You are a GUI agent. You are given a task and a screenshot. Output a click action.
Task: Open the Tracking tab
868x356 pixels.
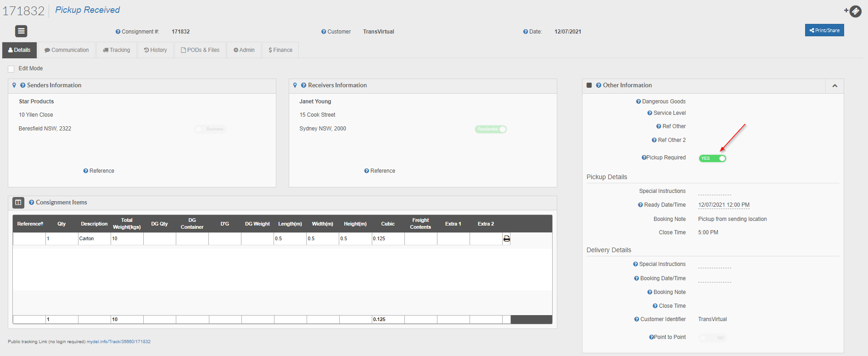click(x=117, y=50)
